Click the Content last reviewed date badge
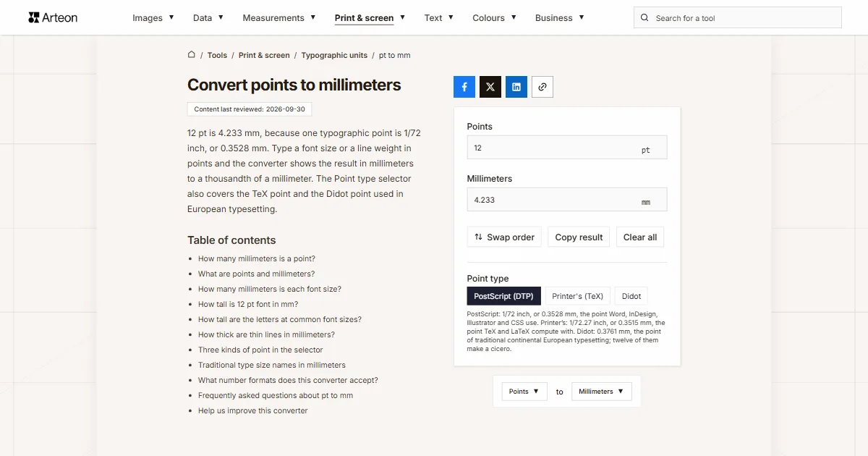Image resolution: width=868 pixels, height=456 pixels. point(250,109)
